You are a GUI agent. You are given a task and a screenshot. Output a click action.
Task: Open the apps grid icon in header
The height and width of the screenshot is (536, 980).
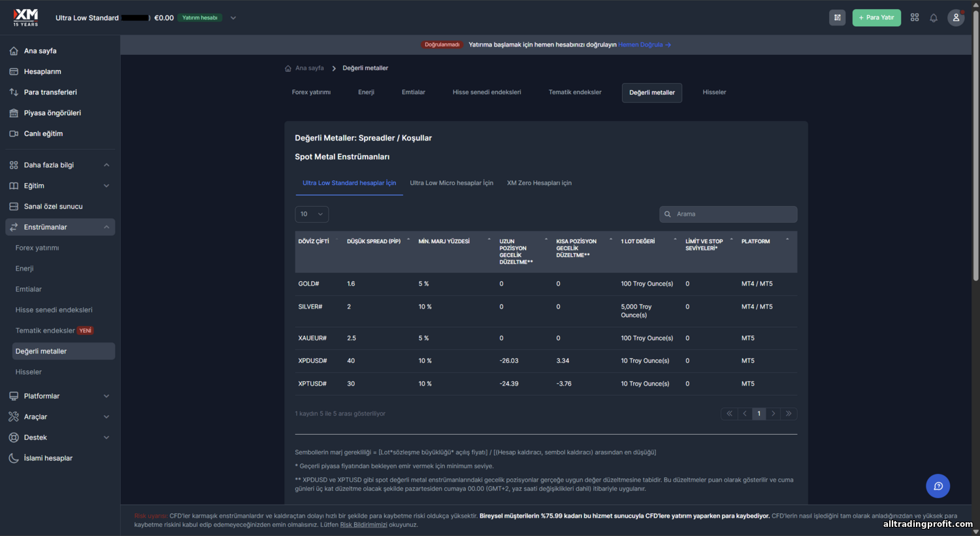coord(915,18)
